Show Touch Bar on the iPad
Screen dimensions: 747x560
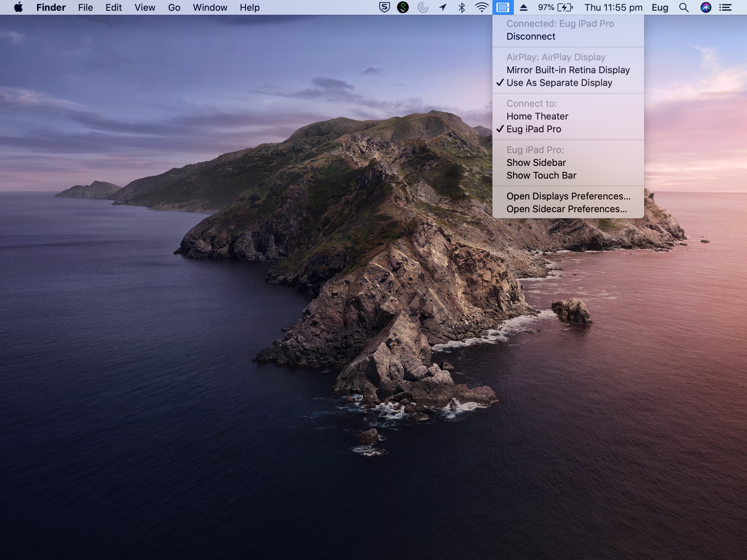point(568,176)
